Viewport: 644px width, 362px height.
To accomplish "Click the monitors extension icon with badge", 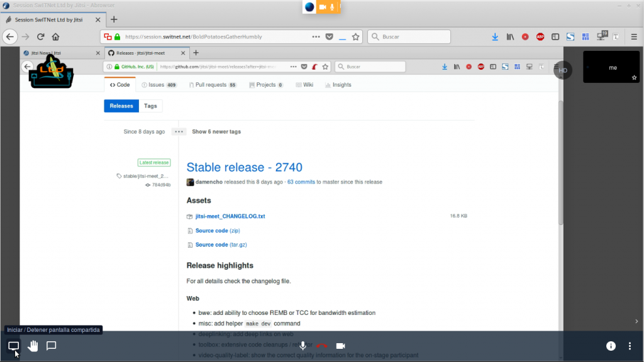I will (x=602, y=36).
